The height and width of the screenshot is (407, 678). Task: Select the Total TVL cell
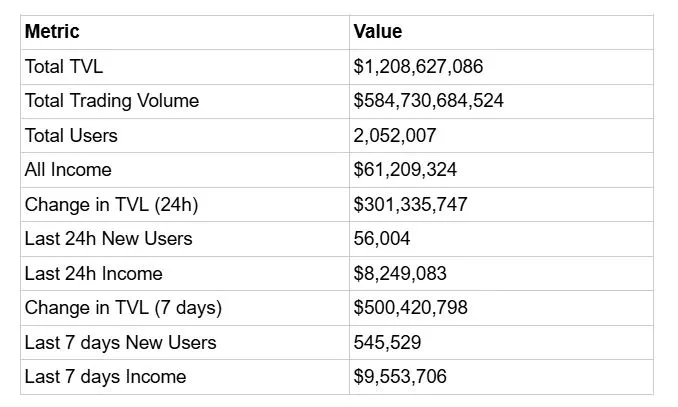(x=64, y=67)
